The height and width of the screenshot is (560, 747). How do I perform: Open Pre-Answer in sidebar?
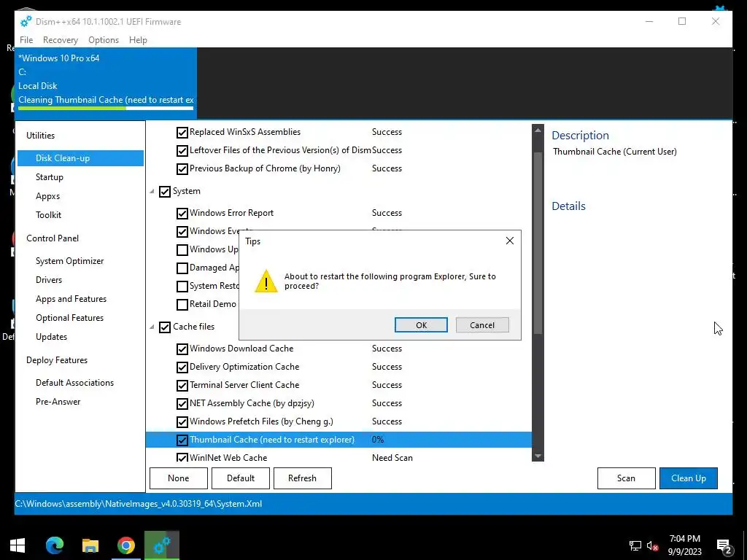point(58,402)
